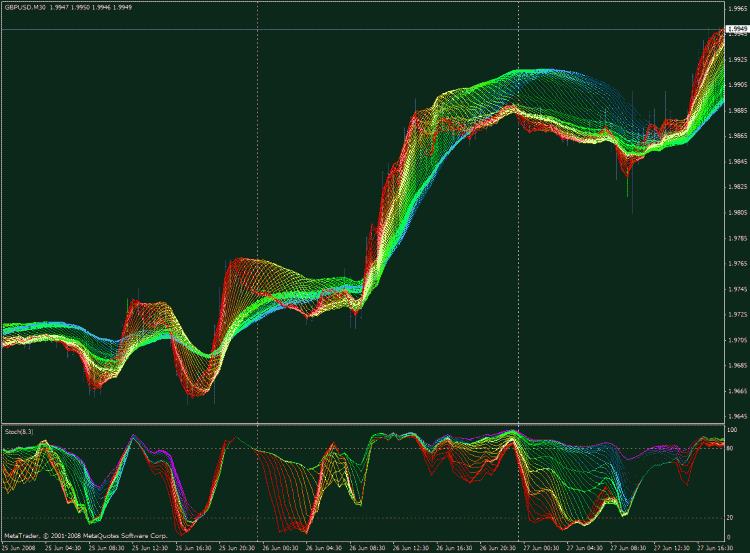Click time axis label 27 Jun 12:30
750x553 pixels.
point(672,548)
